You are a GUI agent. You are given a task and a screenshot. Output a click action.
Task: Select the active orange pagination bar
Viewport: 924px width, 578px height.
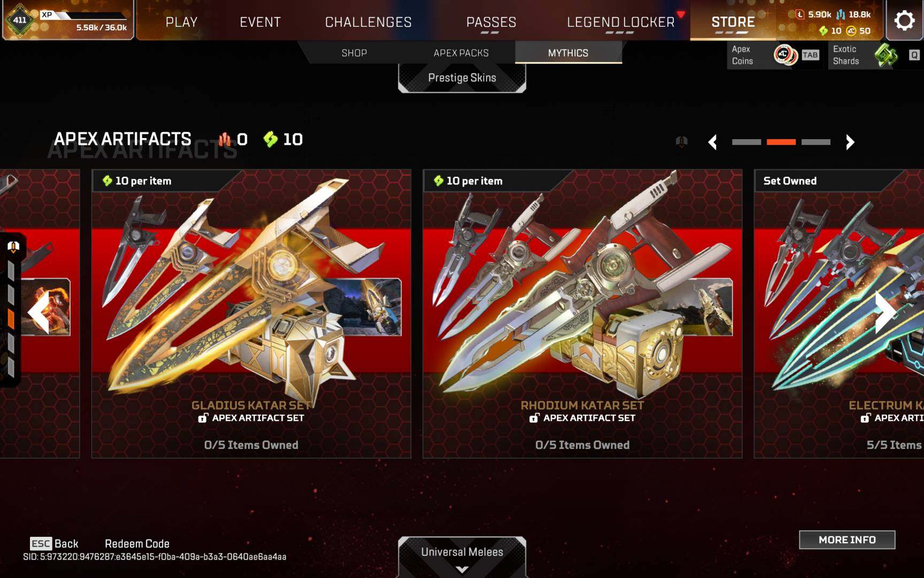click(x=781, y=142)
